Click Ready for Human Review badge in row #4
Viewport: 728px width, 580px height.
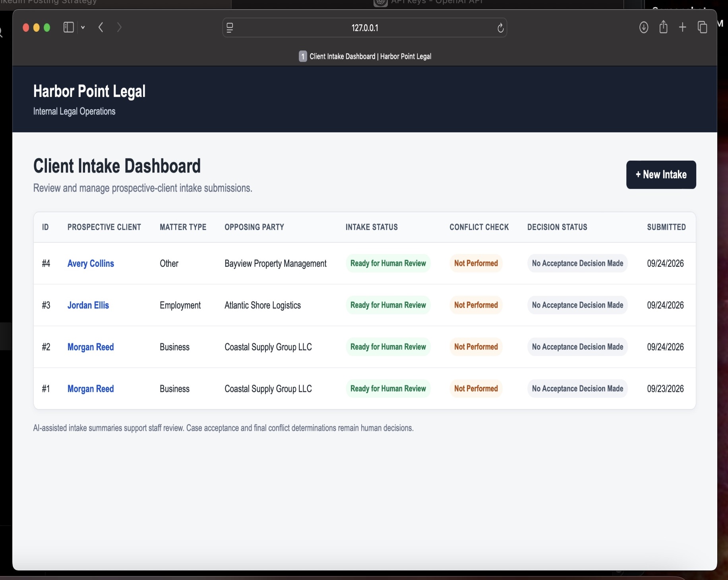click(x=388, y=263)
